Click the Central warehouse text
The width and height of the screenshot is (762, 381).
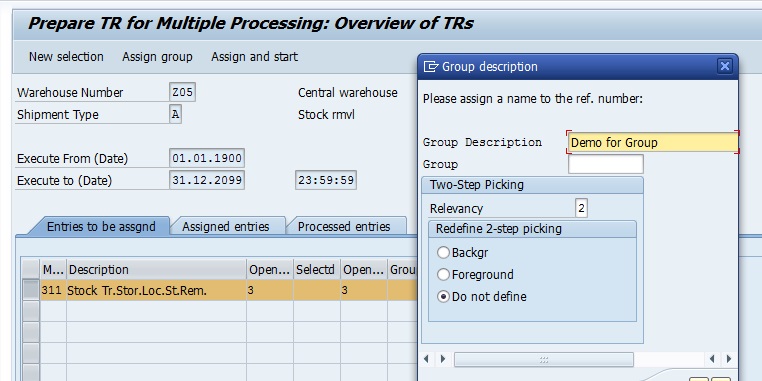[347, 92]
